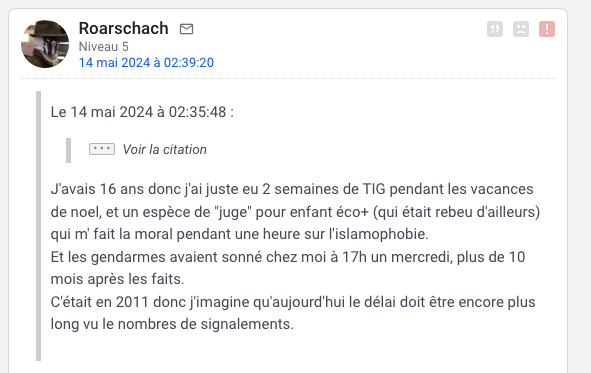Click the "Niveau 5" user level label
Viewport: 591px width, 373px height.
coord(104,47)
